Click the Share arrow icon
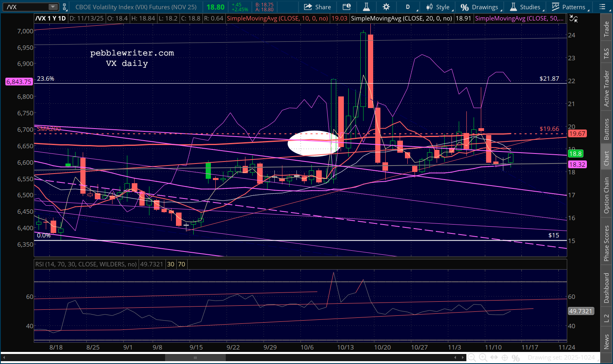Image resolution: width=613 pixels, height=364 pixels. coord(308,7)
